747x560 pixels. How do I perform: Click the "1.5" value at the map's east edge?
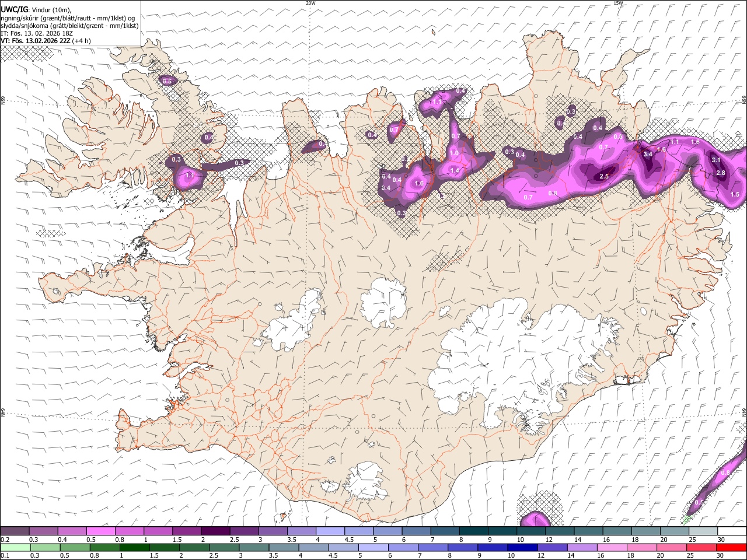pos(735,194)
